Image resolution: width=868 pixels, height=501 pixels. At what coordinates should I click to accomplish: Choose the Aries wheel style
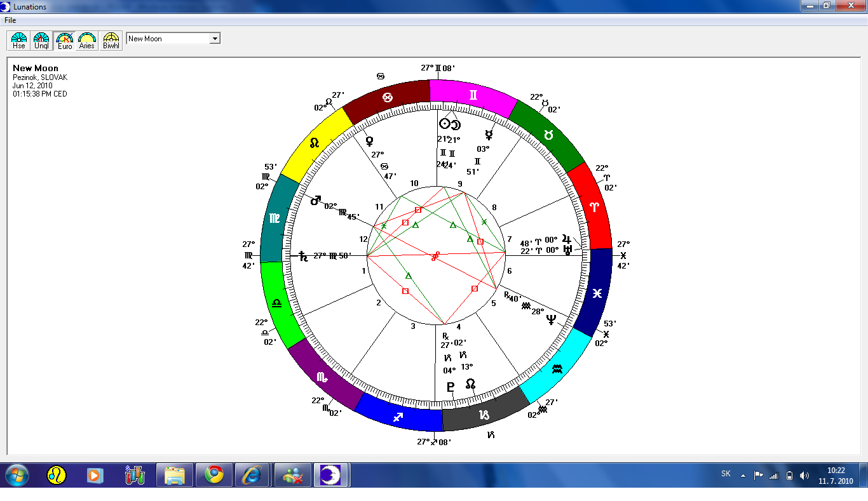pos(87,41)
